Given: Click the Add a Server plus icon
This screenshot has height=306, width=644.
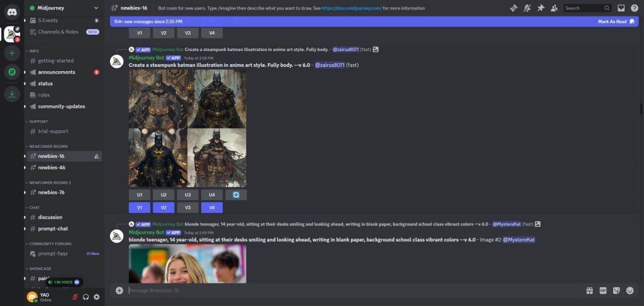Looking at the screenshot, I should (x=12, y=54).
